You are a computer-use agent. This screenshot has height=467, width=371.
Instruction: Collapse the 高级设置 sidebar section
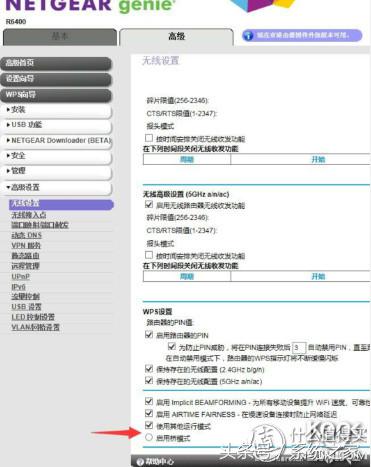click(56, 188)
